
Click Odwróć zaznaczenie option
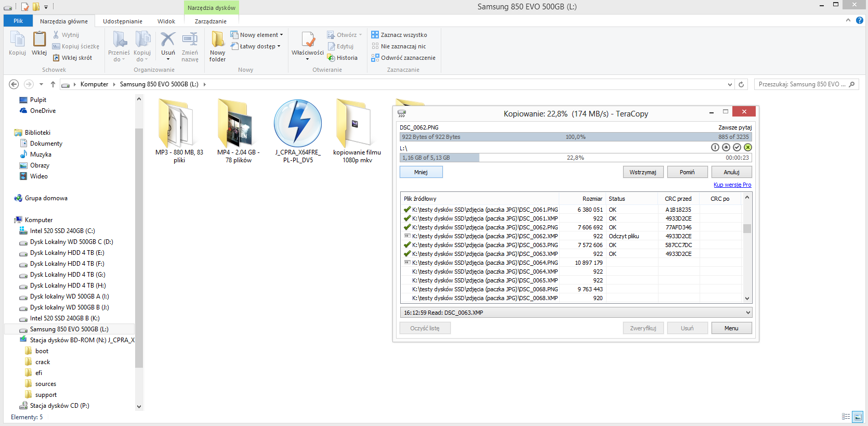pos(403,58)
